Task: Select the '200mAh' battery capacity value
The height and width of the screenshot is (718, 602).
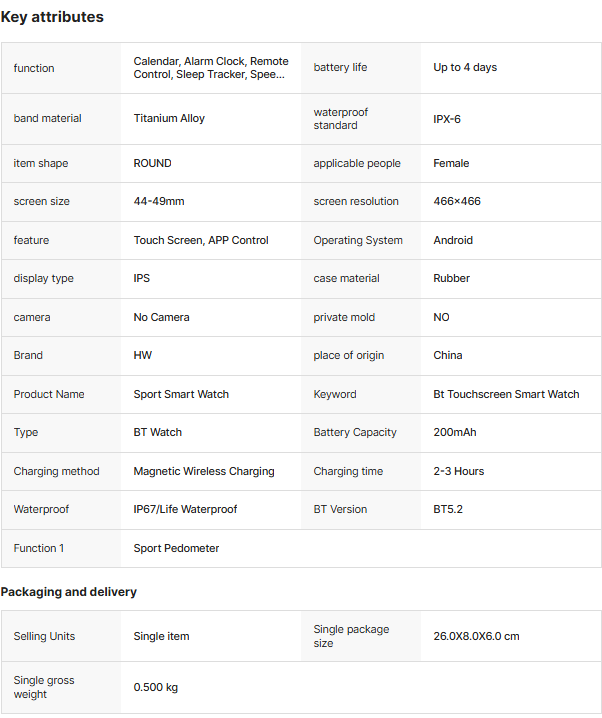Action: pyautogui.click(x=456, y=432)
